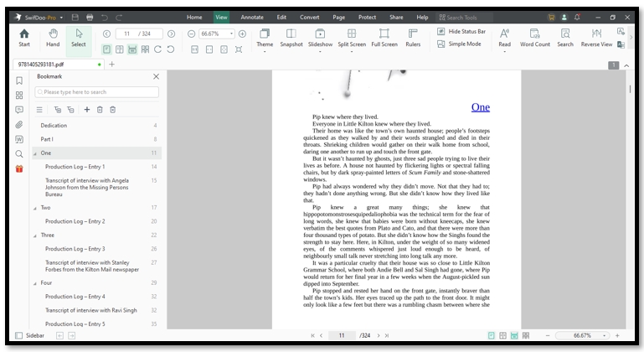644x352 pixels.
Task: Open the Word Count tool
Action: (535, 38)
